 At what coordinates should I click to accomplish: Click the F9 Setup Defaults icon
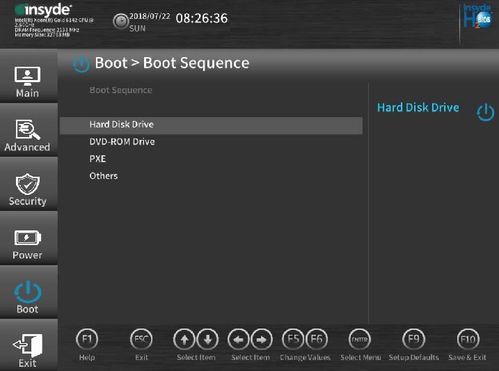(414, 340)
